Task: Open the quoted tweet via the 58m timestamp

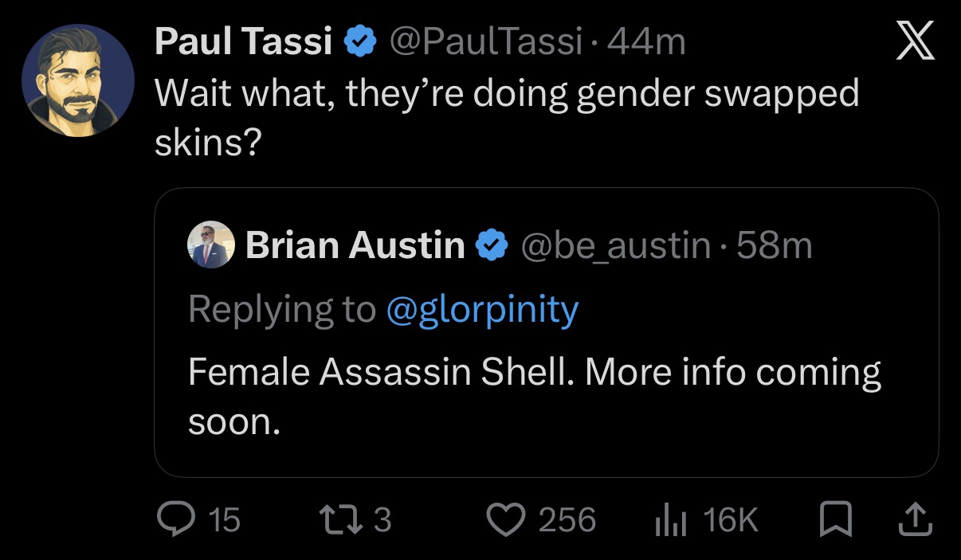Action: 774,245
